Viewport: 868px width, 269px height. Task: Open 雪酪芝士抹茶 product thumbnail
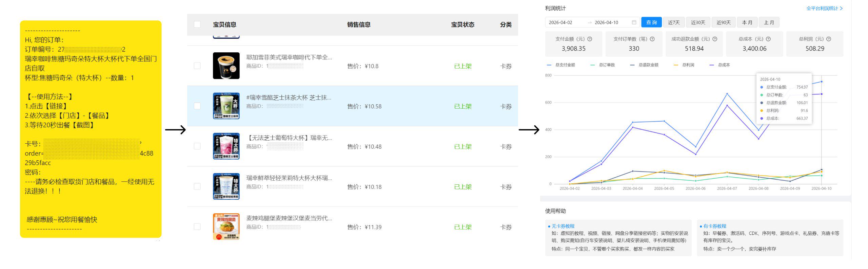click(x=226, y=106)
